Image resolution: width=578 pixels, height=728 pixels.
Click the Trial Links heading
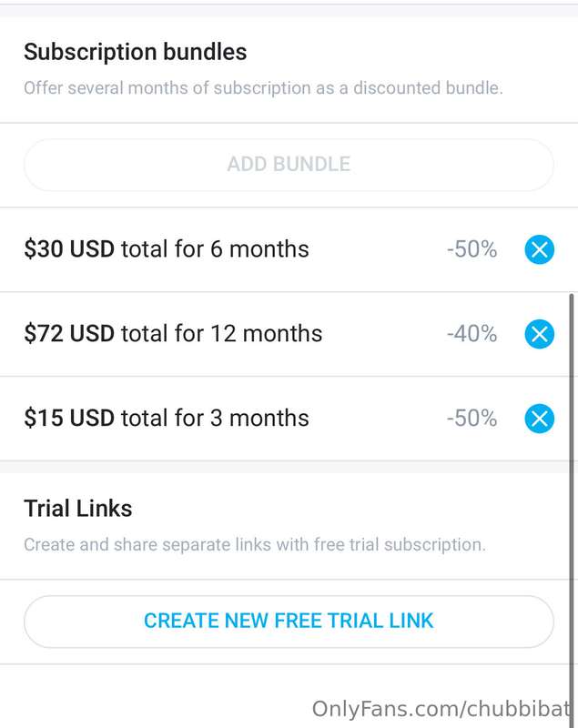point(78,509)
